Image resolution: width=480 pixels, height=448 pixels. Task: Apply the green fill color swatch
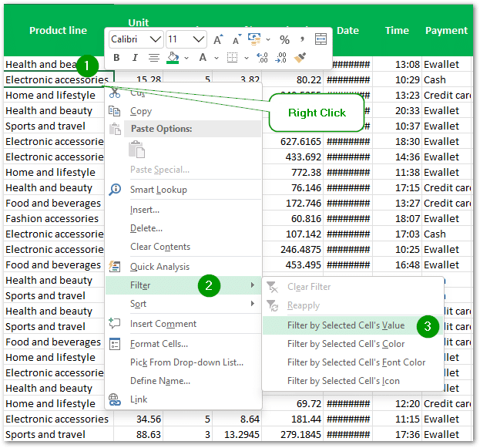pos(173,58)
